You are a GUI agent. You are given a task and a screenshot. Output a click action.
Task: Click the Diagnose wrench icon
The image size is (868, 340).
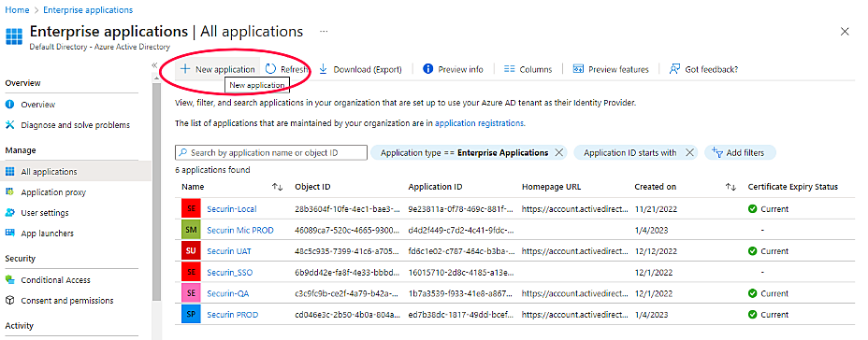click(9, 125)
